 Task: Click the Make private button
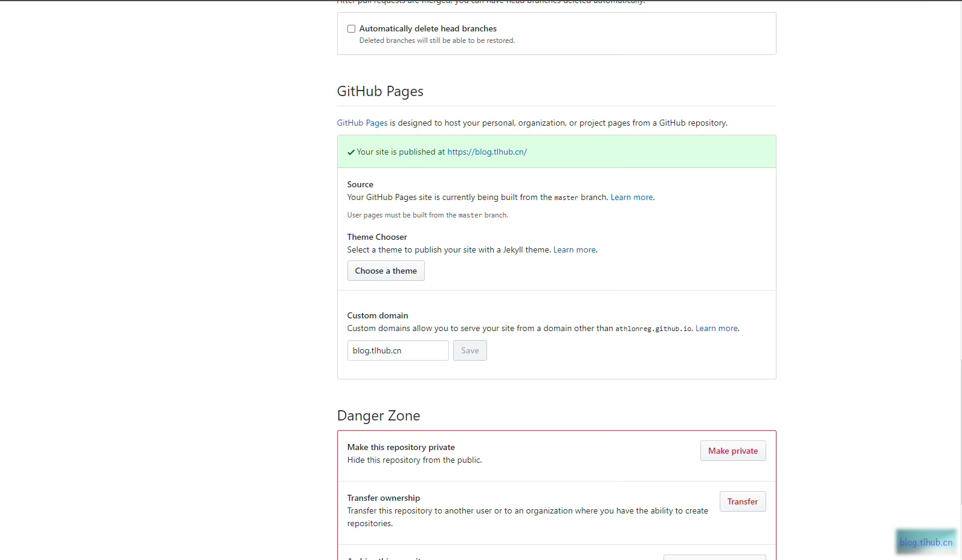click(x=733, y=451)
